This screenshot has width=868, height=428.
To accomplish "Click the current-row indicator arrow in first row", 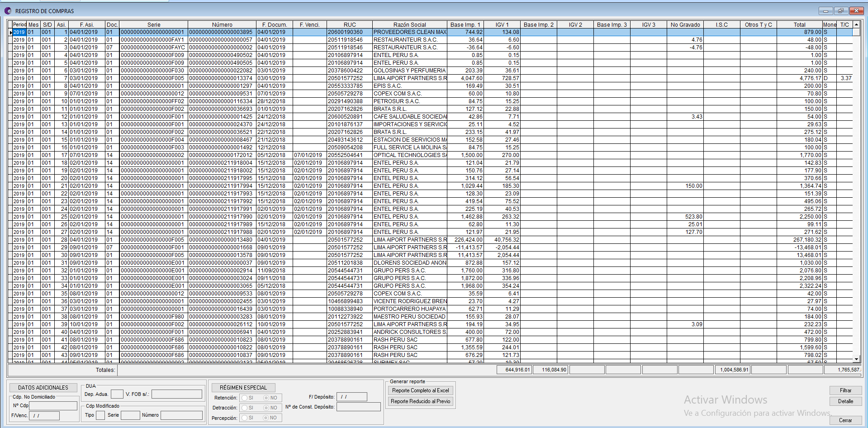I will 10,32.
